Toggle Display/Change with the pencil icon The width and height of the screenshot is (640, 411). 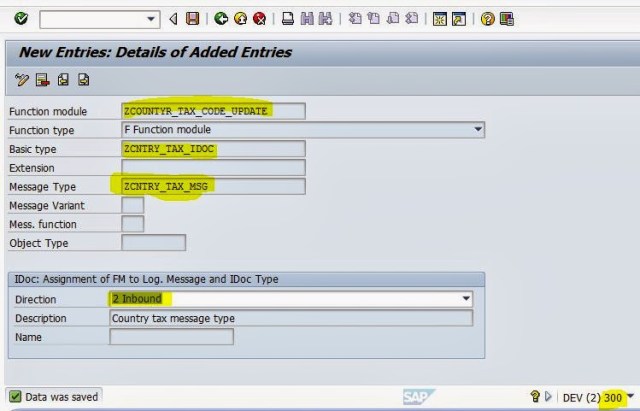[22, 80]
